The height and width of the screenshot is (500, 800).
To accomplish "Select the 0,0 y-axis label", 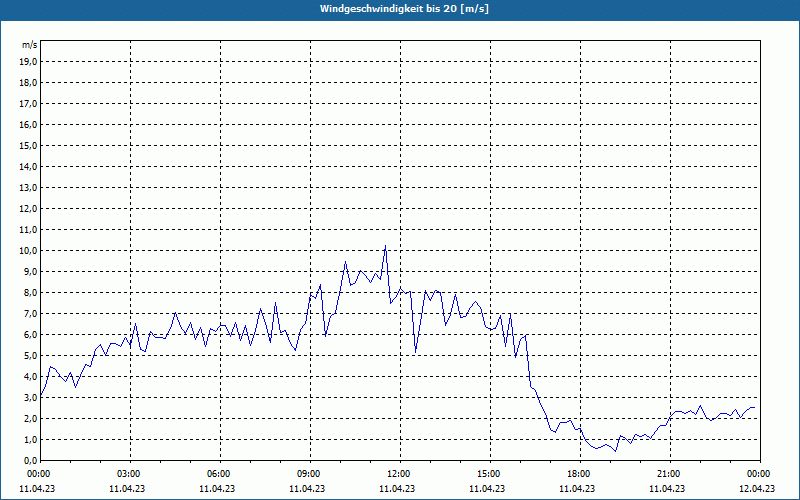I will pyautogui.click(x=30, y=461).
